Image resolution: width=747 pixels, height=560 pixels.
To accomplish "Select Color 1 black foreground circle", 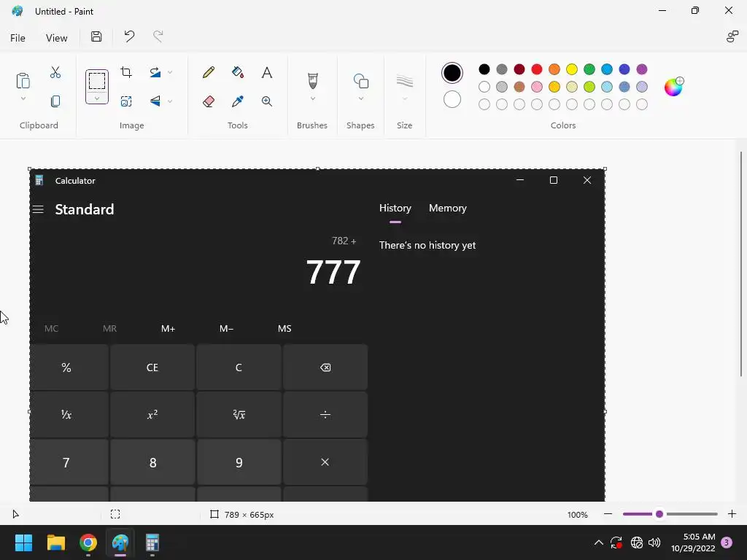I will pyautogui.click(x=452, y=73).
